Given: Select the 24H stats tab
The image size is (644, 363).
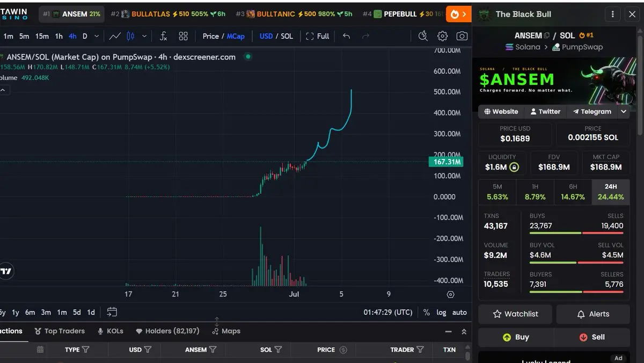Looking at the screenshot, I should pyautogui.click(x=611, y=192).
